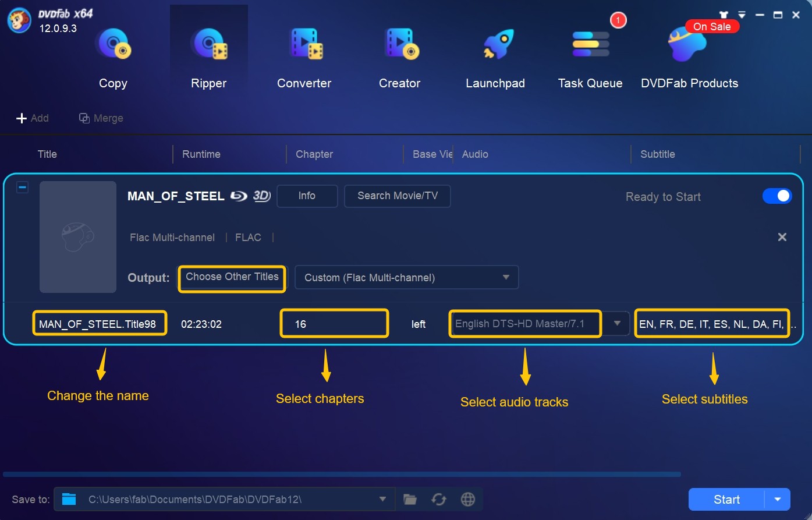Browse output folder with folder icon
This screenshot has height=520, width=812.
click(410, 499)
